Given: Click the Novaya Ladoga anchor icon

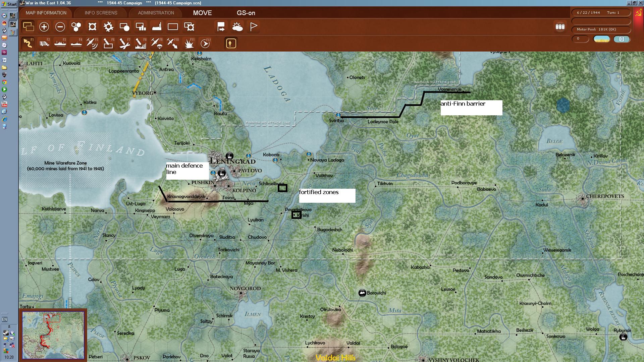Looking at the screenshot, I should [309, 155].
